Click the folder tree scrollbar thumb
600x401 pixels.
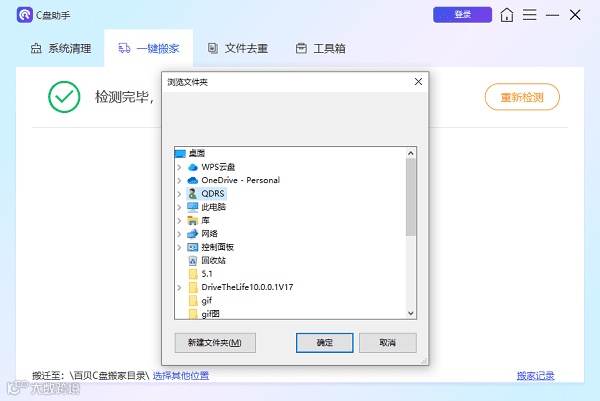[411, 197]
